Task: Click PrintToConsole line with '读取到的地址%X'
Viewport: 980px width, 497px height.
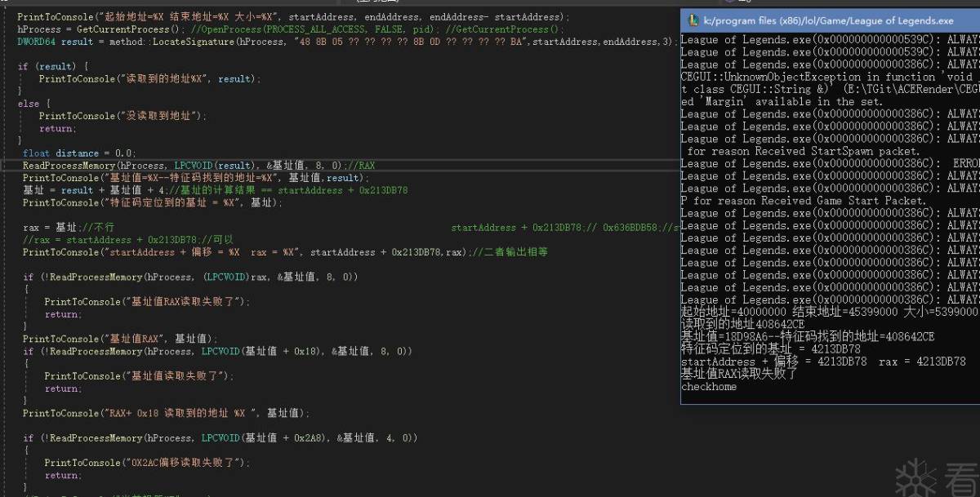Action: [x=150, y=79]
